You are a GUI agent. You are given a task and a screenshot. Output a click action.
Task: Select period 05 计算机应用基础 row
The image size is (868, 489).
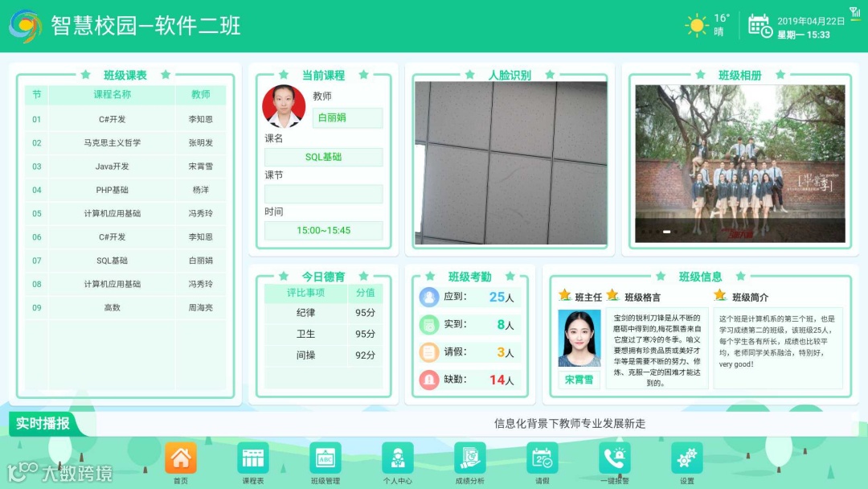(125, 213)
